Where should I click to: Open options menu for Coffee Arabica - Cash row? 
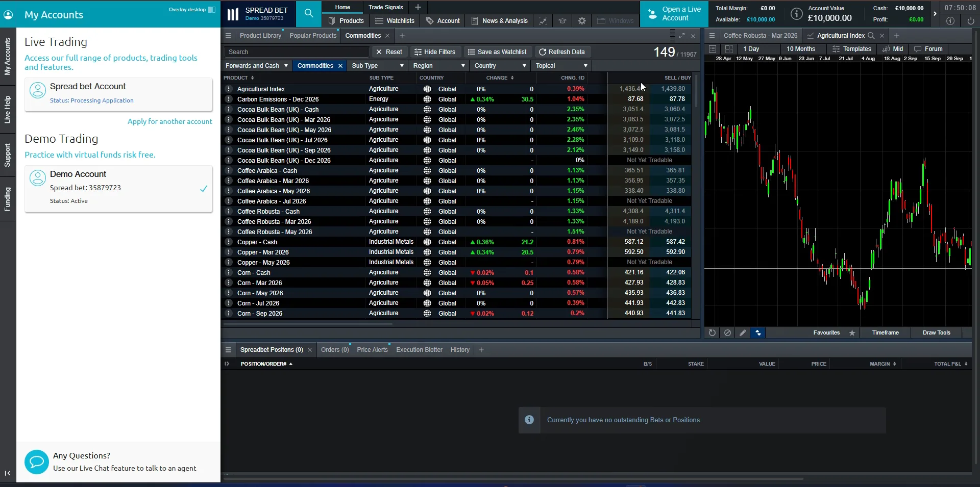228,170
